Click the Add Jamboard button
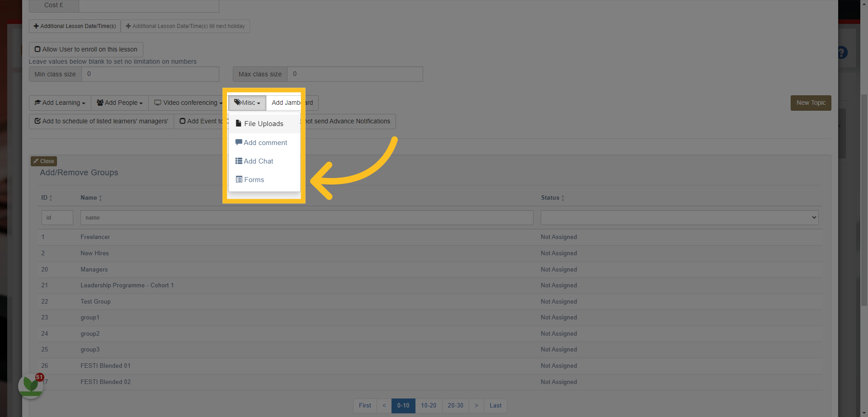 pos(292,103)
